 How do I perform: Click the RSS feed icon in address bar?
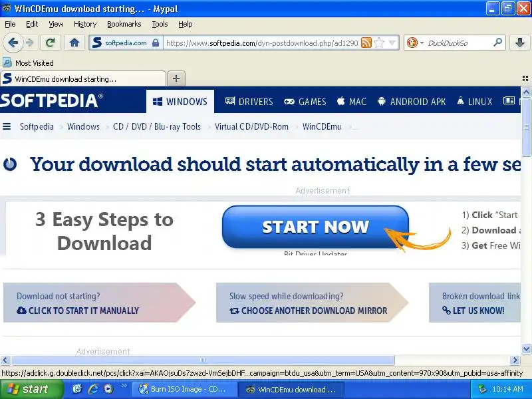coord(366,43)
